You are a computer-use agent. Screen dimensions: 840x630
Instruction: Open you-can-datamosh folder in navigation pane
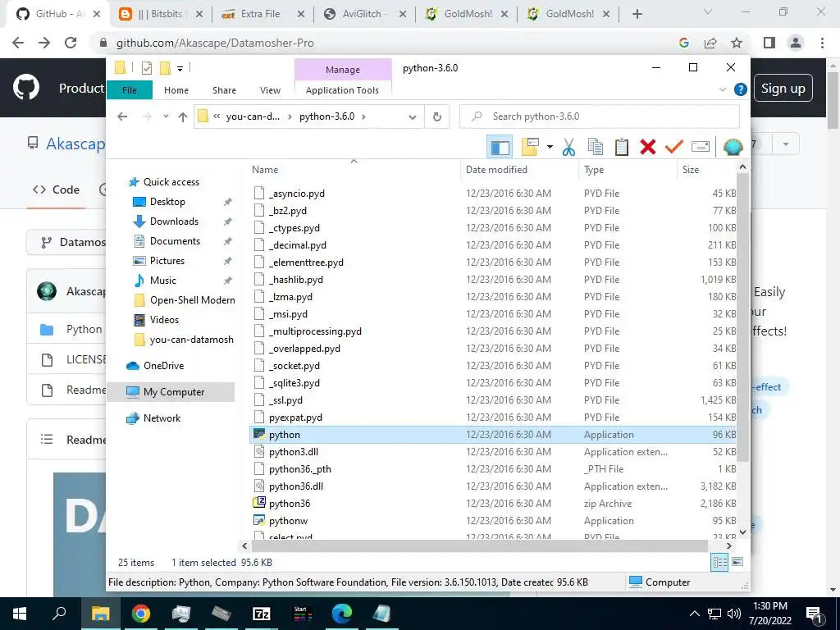[x=191, y=340]
